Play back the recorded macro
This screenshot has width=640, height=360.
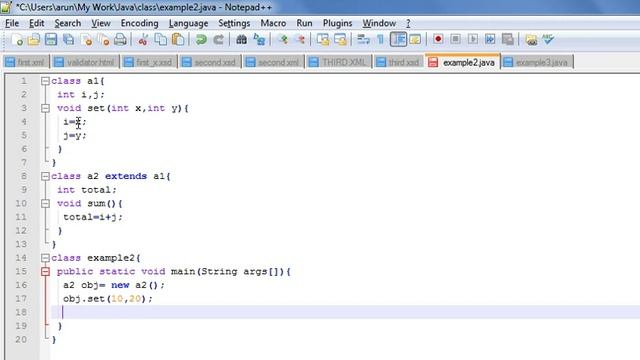tap(473, 40)
